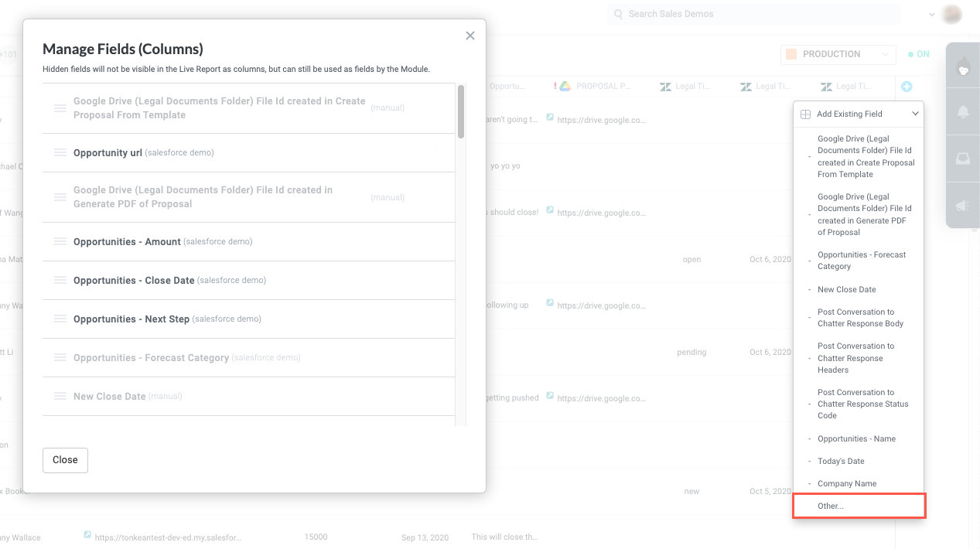Open the inbox tray icon in sidebar
This screenshot has width=980, height=549.
coord(962,159)
